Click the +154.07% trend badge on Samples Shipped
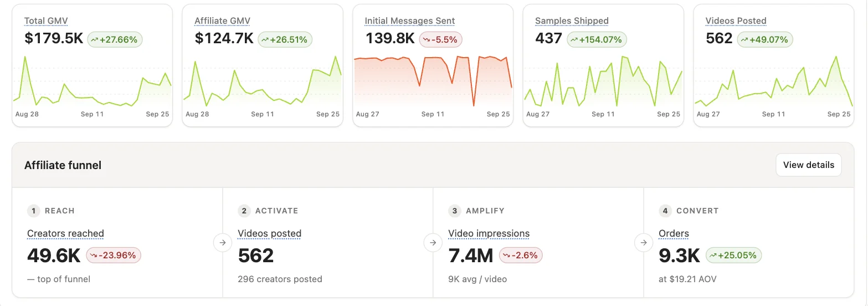 (597, 39)
